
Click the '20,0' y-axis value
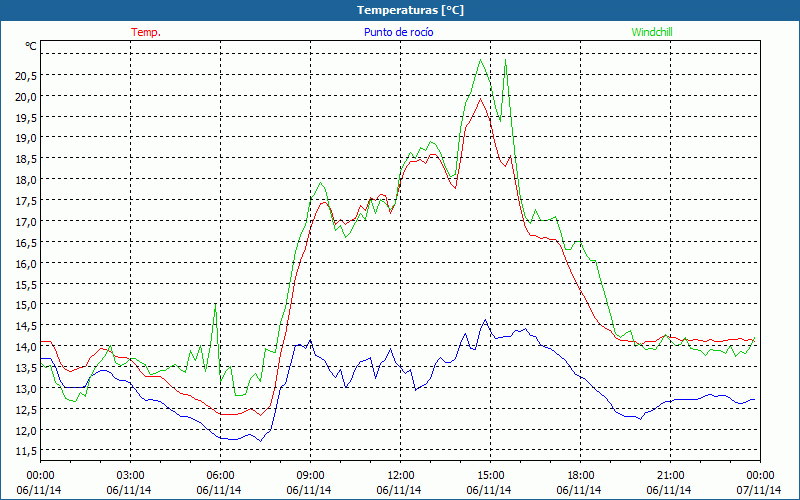click(x=26, y=96)
